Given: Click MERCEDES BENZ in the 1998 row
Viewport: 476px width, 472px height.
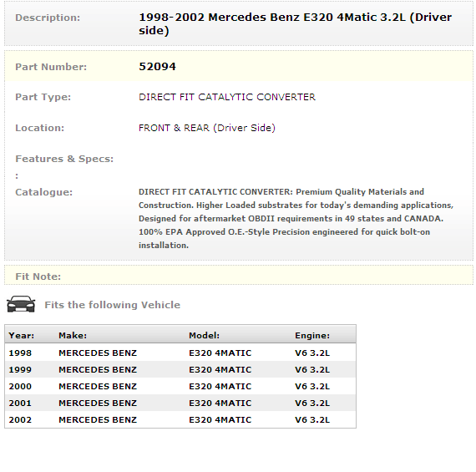Looking at the screenshot, I should click(x=98, y=353).
